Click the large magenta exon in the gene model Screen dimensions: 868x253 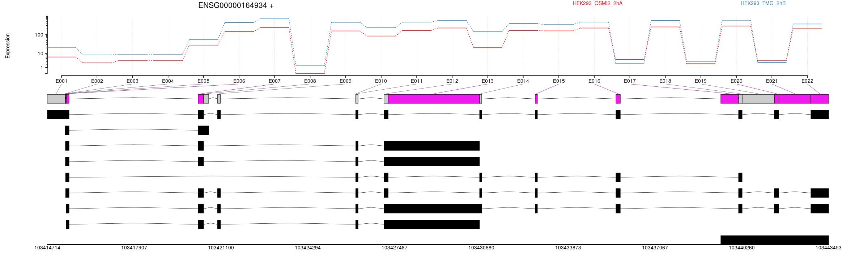(434, 99)
